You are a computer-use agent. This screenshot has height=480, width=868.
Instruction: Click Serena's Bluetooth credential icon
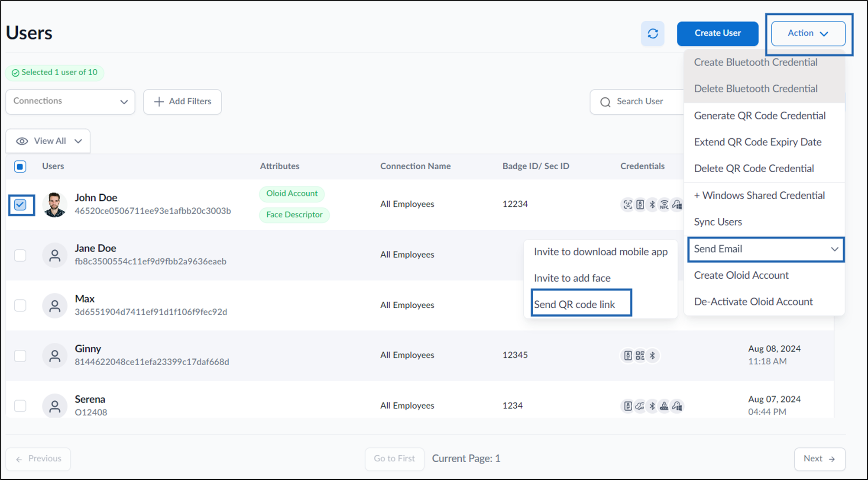(x=652, y=406)
